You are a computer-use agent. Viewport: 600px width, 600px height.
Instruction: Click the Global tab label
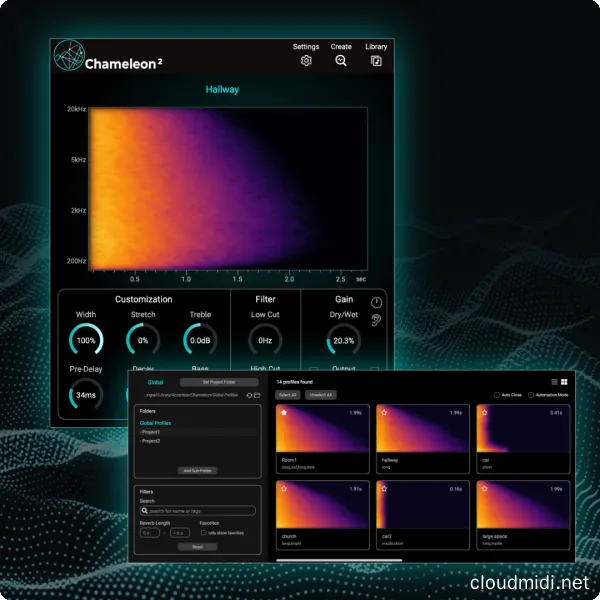pyautogui.click(x=155, y=382)
